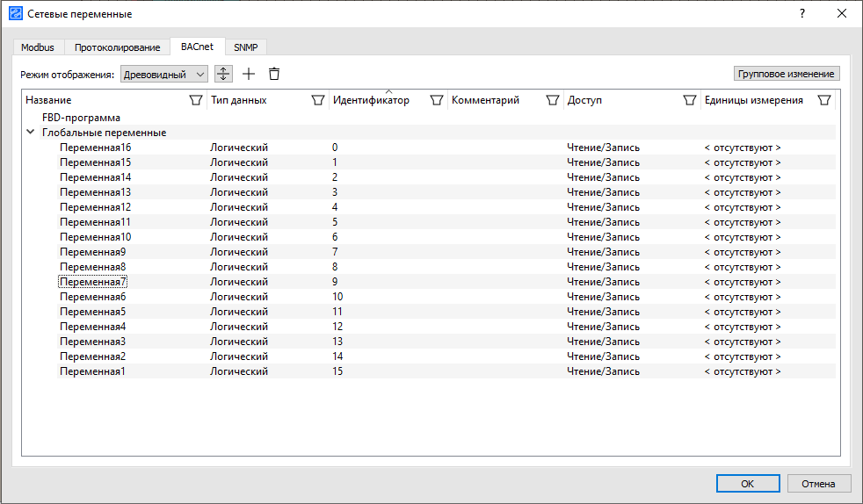The image size is (863, 504).
Task: Collapse the Глобальные переменные tree node
Action: [x=31, y=133]
